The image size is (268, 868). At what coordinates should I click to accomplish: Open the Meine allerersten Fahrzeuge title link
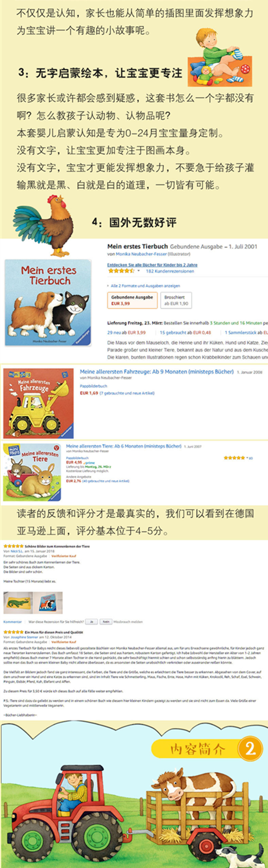point(157,371)
